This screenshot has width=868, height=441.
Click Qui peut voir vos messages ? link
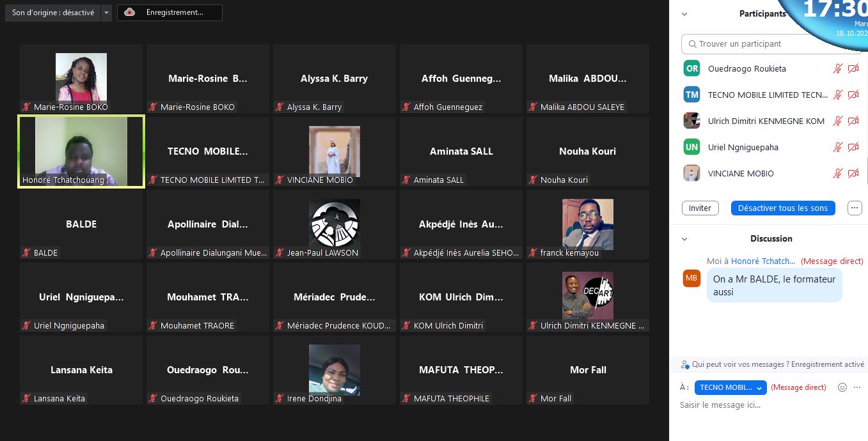740,364
